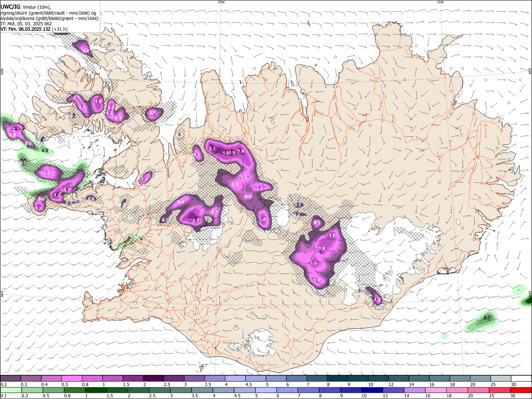
Task: Select bottom-row legend swatch starting at 0.5
Action: click(53, 390)
